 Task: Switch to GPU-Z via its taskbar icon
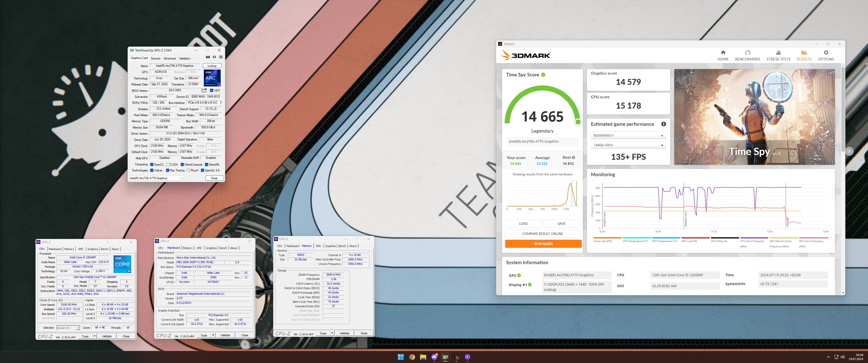click(445, 357)
